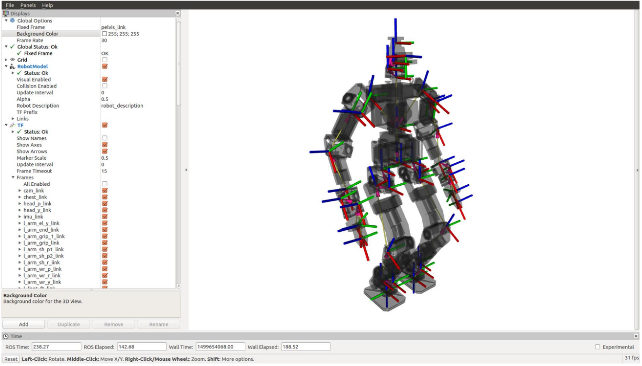Screen dimensions: 642x366
Task: Click the Add button
Action: [x=23, y=324]
